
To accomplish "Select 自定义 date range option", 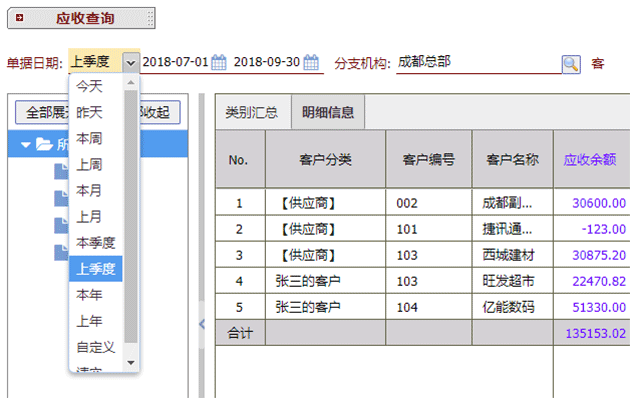I will 96,347.
